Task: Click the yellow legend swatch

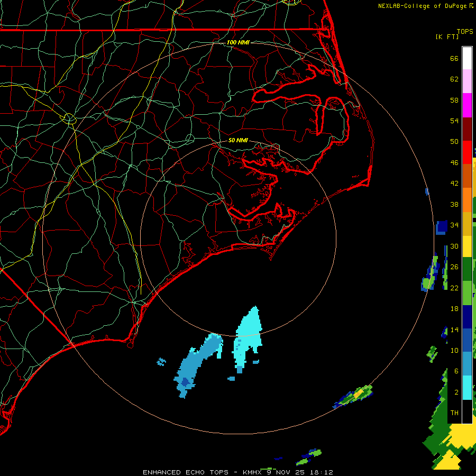Action: (467, 246)
